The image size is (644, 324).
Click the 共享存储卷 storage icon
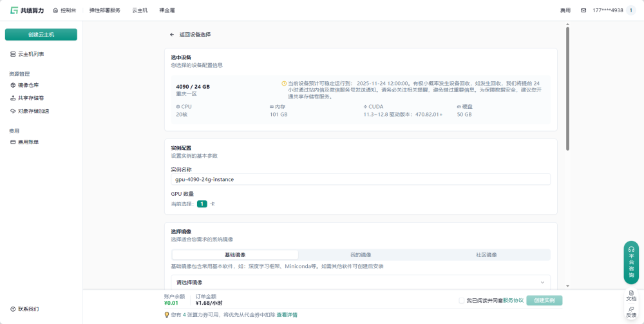click(x=13, y=98)
